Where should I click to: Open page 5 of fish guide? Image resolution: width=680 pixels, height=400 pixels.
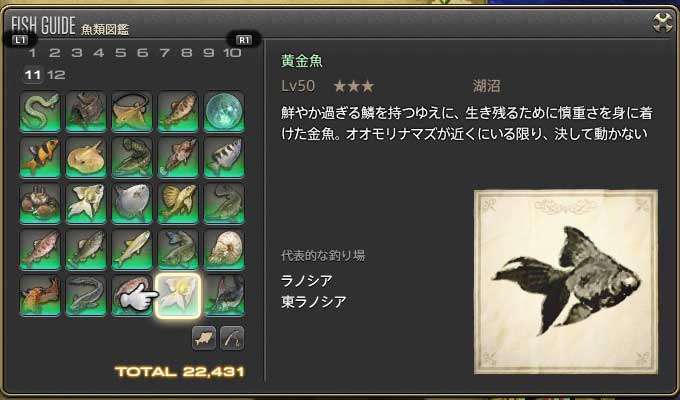[x=121, y=53]
